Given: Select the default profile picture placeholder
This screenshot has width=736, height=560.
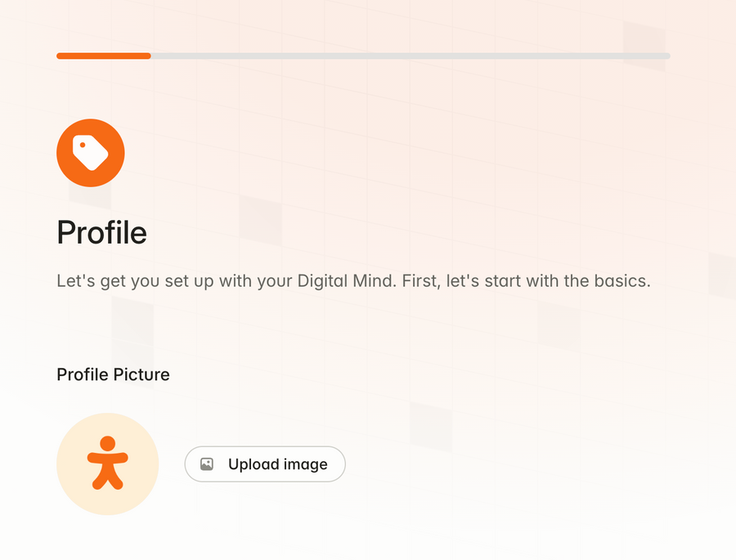Looking at the screenshot, I should (x=107, y=464).
